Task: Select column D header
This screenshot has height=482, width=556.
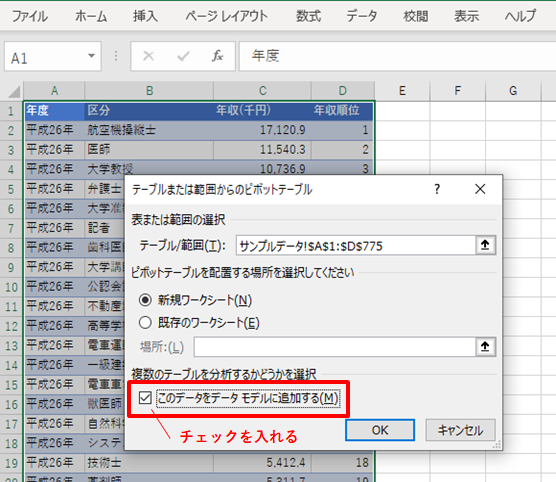Action: coord(343,91)
